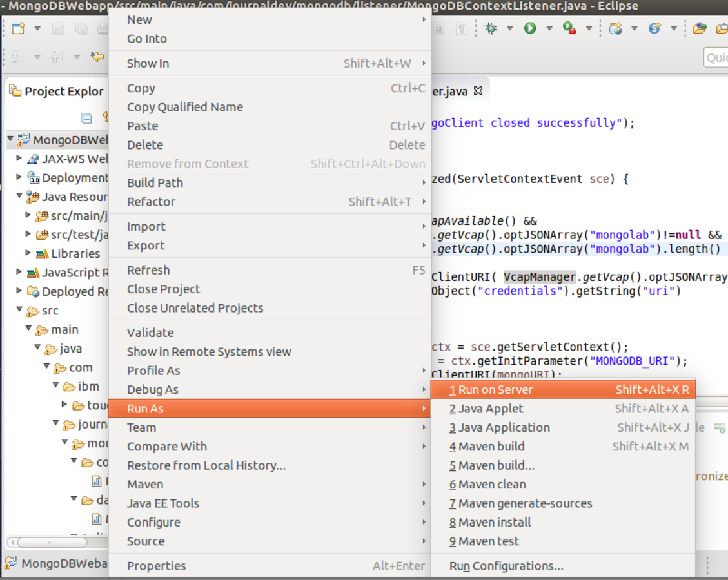
Task: Click the New wizard toolbar icon
Action: (x=19, y=28)
